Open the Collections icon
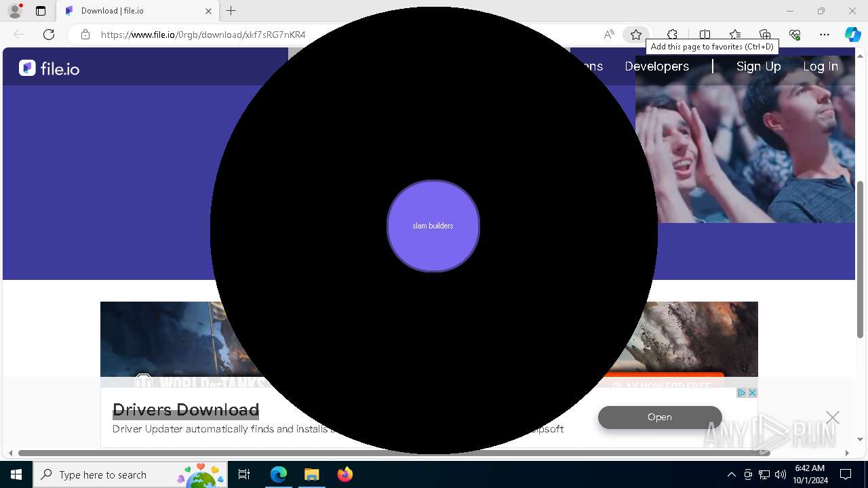Image resolution: width=868 pixels, height=488 pixels. [765, 35]
